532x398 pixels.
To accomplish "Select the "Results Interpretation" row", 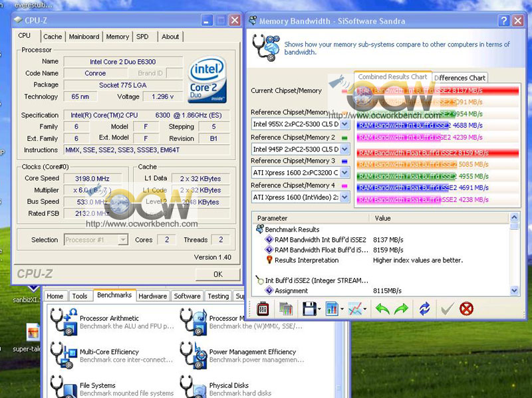I will [382, 260].
